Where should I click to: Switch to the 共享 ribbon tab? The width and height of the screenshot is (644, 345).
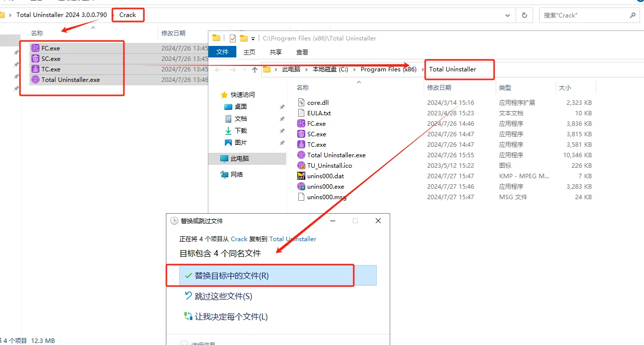pos(275,52)
